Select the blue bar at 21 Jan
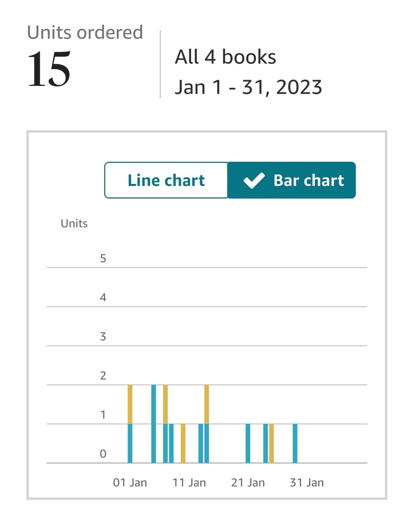 click(248, 443)
